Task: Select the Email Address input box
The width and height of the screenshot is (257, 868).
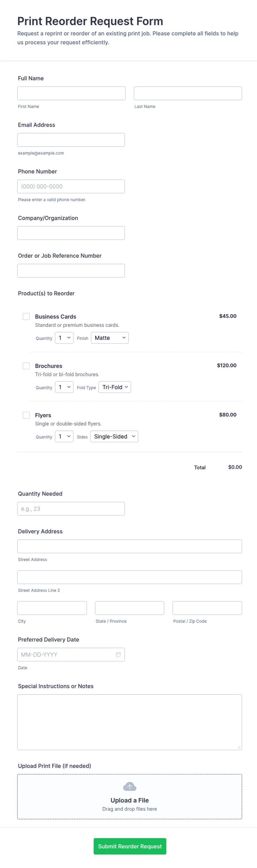Action: coord(71,139)
